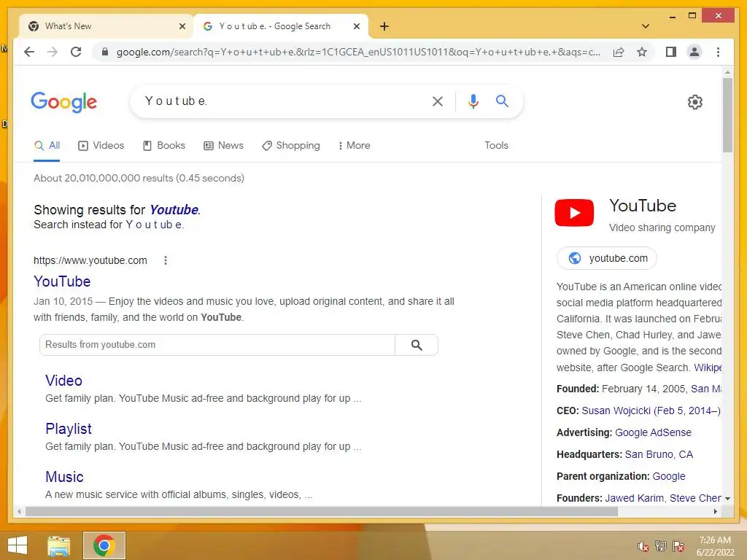Open the Playlist sitelink
Screen dimensions: 747x560
[69, 429]
